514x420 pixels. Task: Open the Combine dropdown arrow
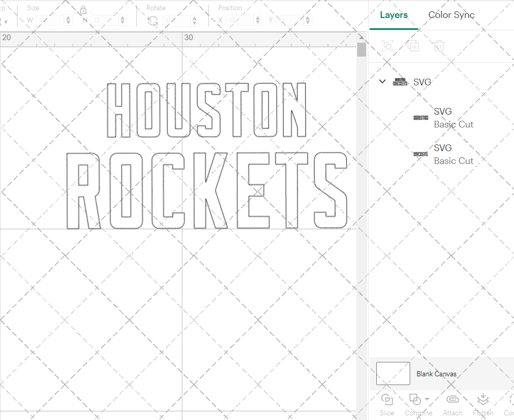click(x=427, y=399)
